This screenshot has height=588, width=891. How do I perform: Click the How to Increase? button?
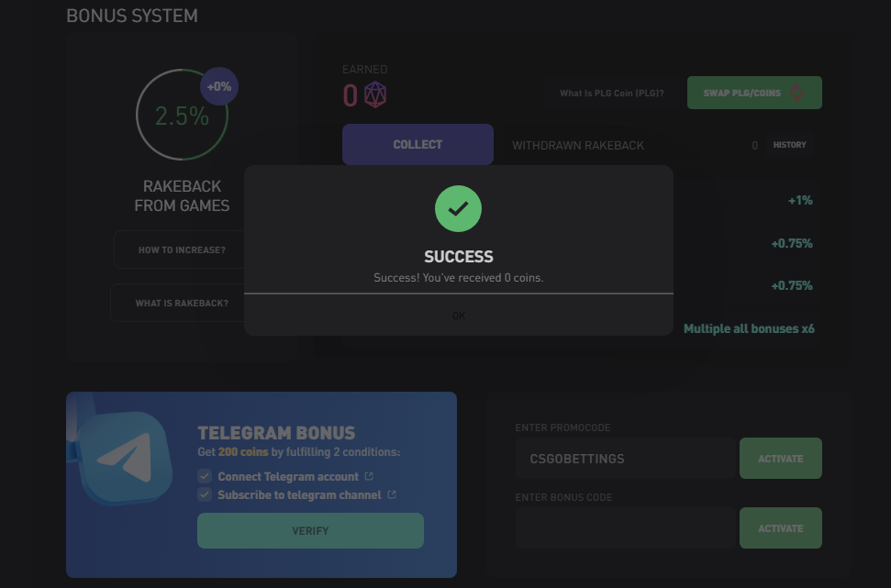point(181,250)
